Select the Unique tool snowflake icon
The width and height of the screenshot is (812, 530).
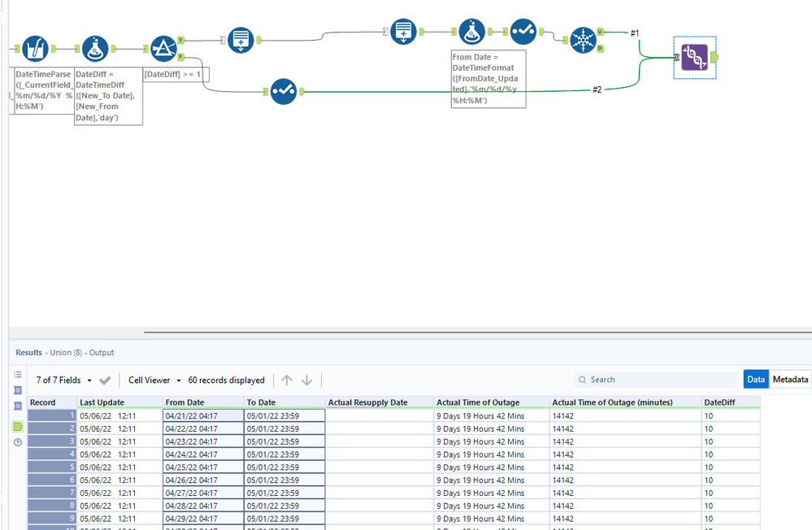[x=583, y=40]
